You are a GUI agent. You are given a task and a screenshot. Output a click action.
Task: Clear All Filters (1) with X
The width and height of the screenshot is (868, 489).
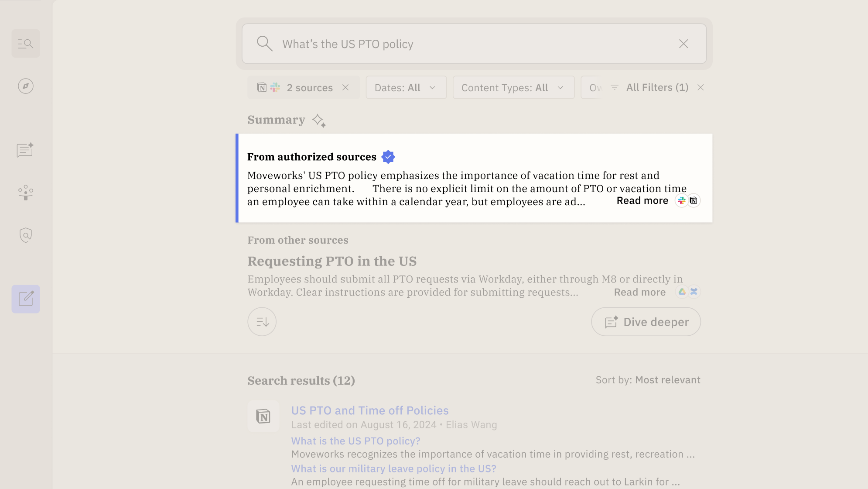pyautogui.click(x=701, y=87)
